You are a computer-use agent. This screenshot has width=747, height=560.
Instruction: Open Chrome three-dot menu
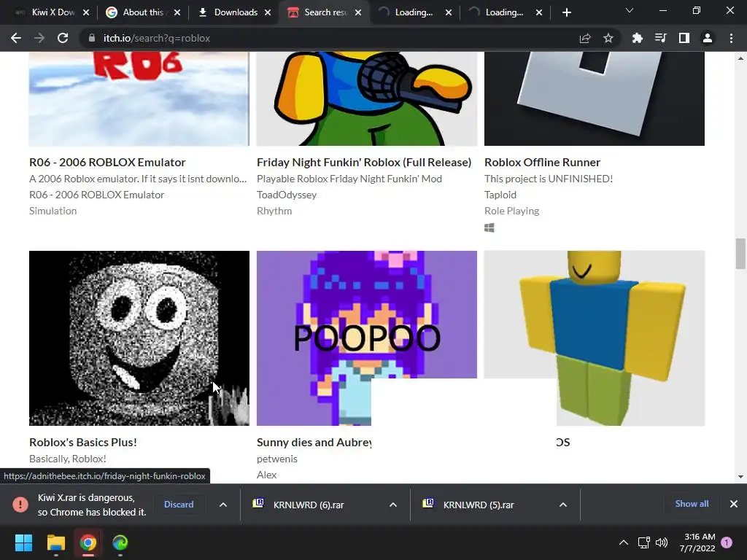[x=731, y=38]
